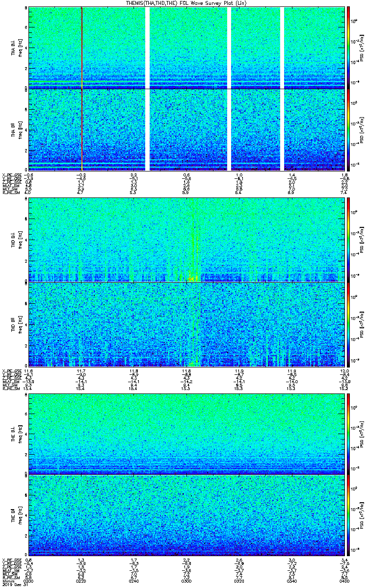Image resolution: width=368 pixels, height=588 pixels.
Task: Click the color bar beside THE B-parallel panel
Action: pyautogui.click(x=348, y=516)
